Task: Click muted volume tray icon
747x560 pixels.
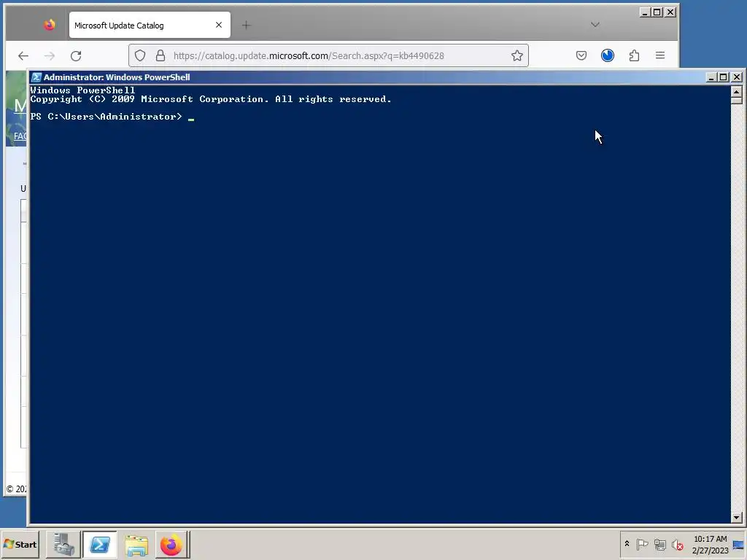Action: [677, 544]
